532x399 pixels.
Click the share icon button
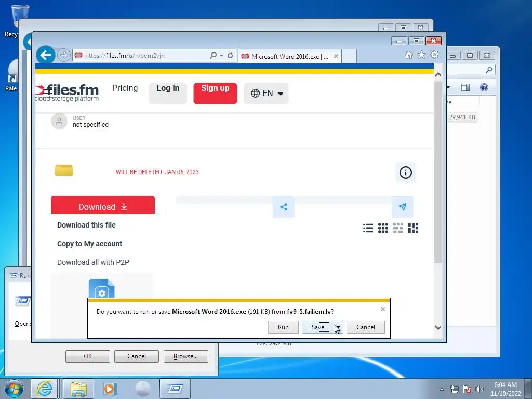pos(284,207)
